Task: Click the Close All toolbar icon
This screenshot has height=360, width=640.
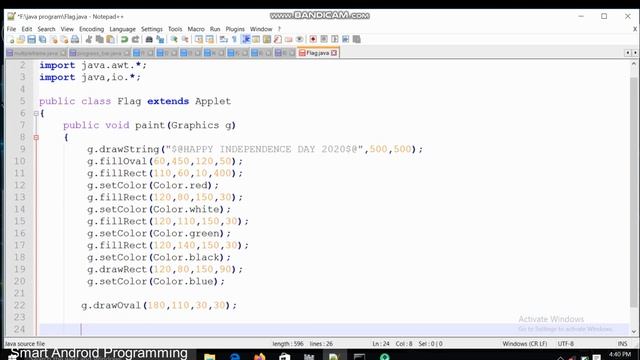Action: [64, 40]
